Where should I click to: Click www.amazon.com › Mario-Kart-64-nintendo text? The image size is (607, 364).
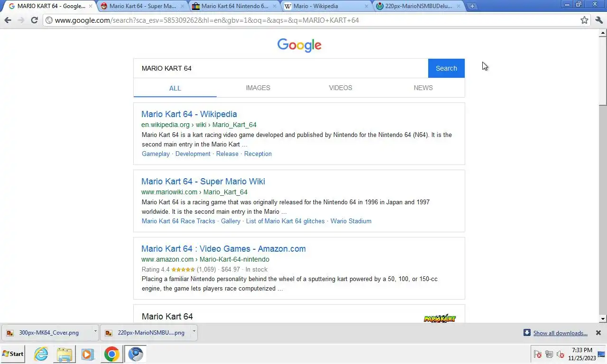click(205, 259)
